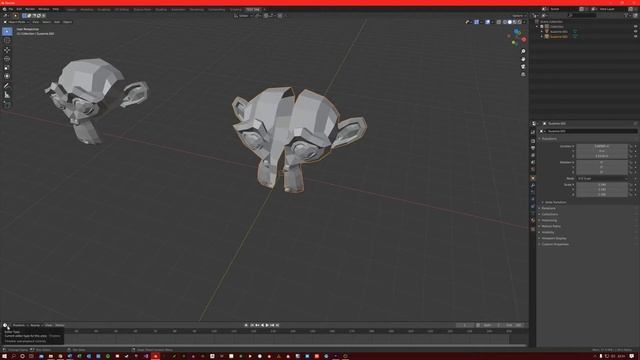Jump to timeline end frame
The width and height of the screenshot is (640, 360).
point(278,325)
